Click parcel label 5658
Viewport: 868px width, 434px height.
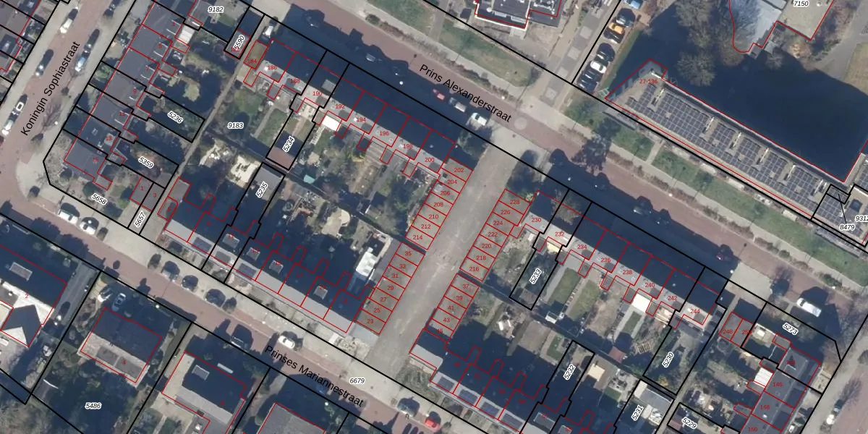(x=99, y=197)
